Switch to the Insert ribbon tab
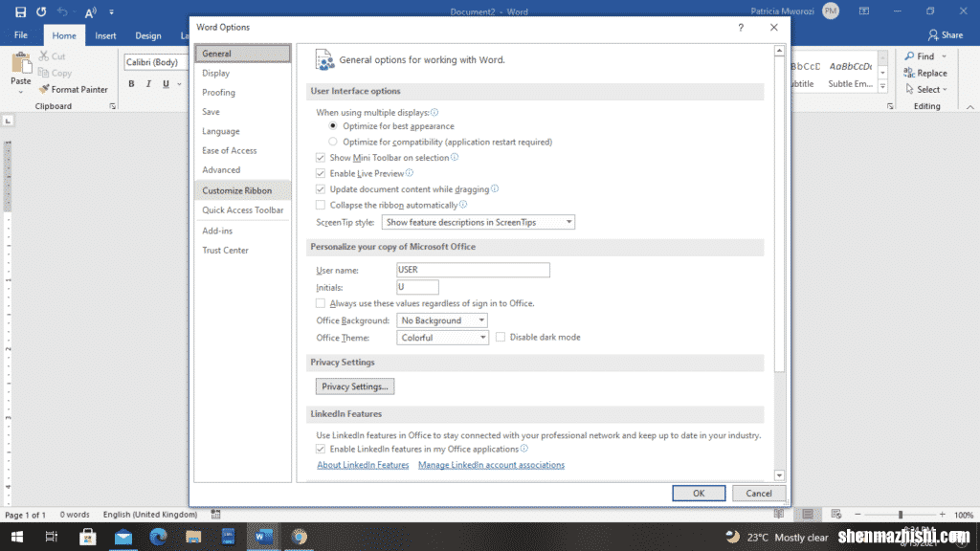Image resolution: width=980 pixels, height=551 pixels. [x=105, y=35]
